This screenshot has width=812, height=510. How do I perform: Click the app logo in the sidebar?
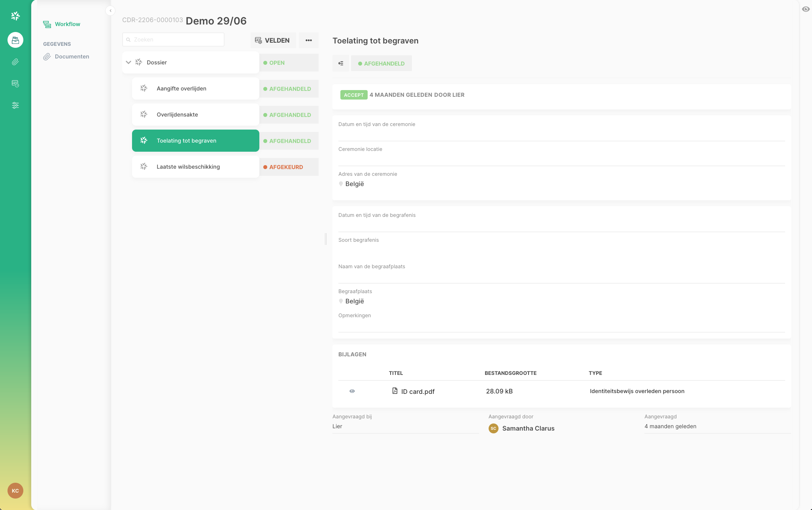pos(15,16)
